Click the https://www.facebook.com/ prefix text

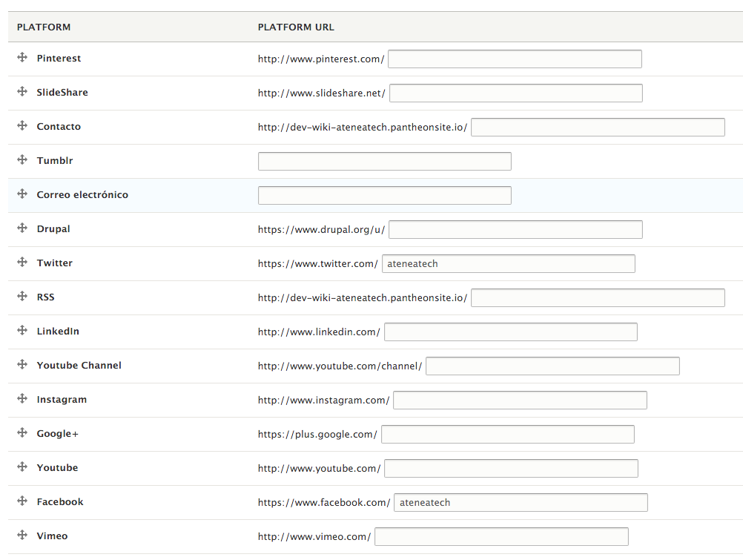pyautogui.click(x=324, y=503)
